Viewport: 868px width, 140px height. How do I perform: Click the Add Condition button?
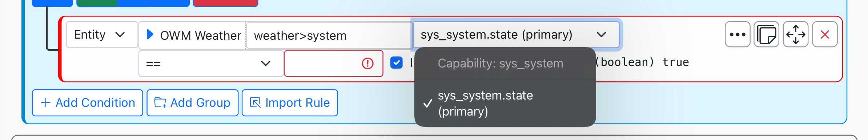[87, 103]
